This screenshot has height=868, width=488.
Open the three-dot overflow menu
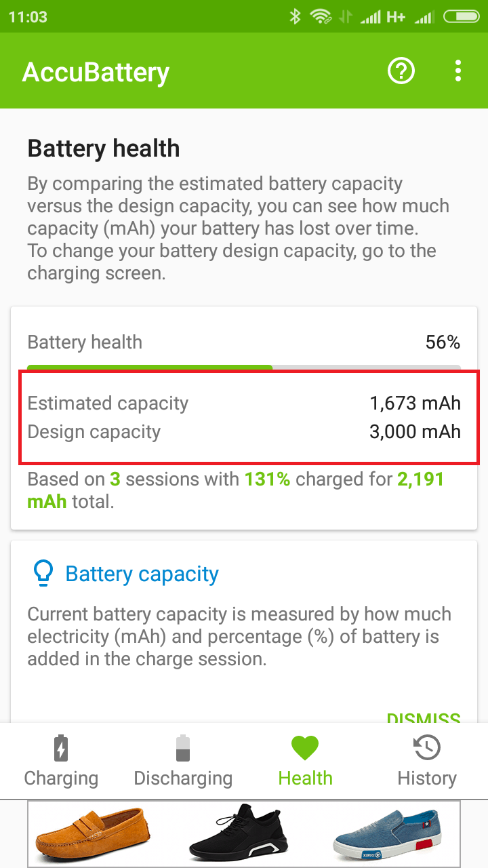tap(458, 71)
